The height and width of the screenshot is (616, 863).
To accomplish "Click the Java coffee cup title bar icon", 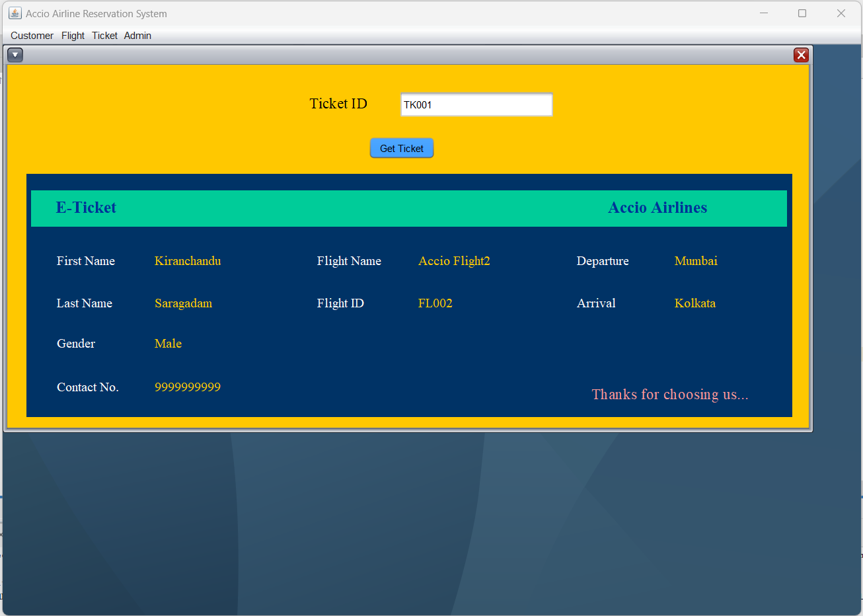I will (x=15, y=13).
